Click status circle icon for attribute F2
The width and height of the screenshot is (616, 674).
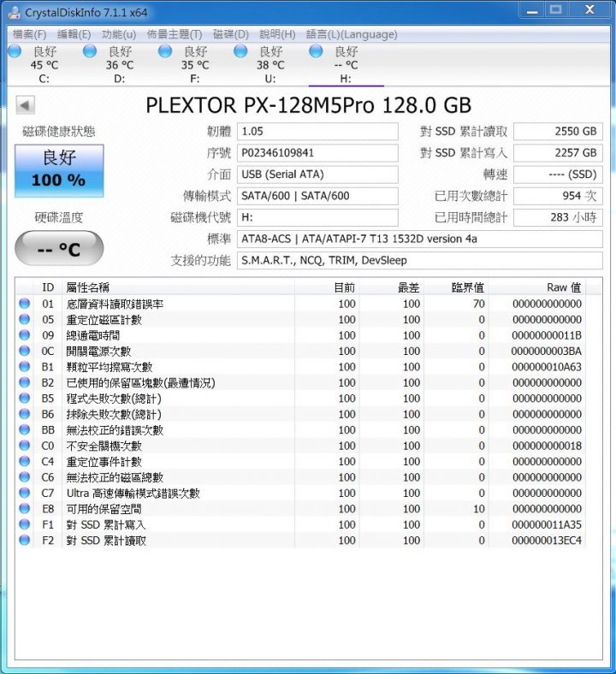[25, 540]
